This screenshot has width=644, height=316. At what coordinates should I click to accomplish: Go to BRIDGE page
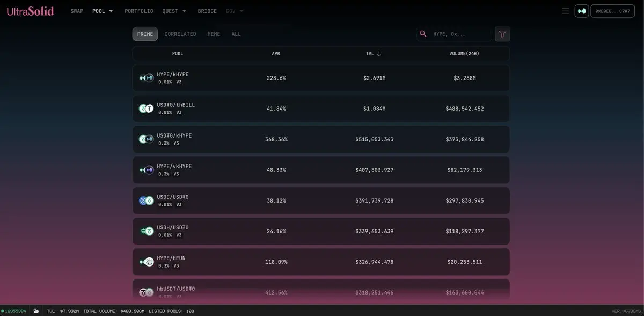(x=207, y=11)
